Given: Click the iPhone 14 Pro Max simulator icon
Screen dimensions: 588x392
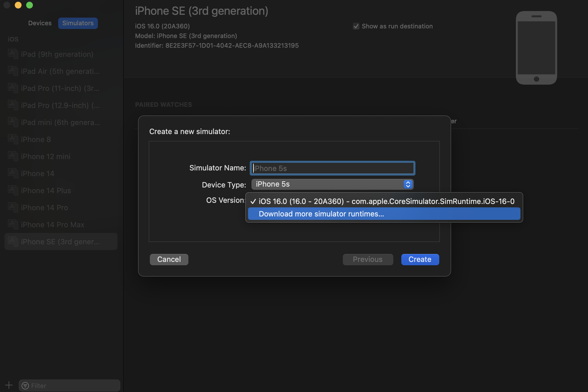Looking at the screenshot, I should pyautogui.click(x=13, y=224).
